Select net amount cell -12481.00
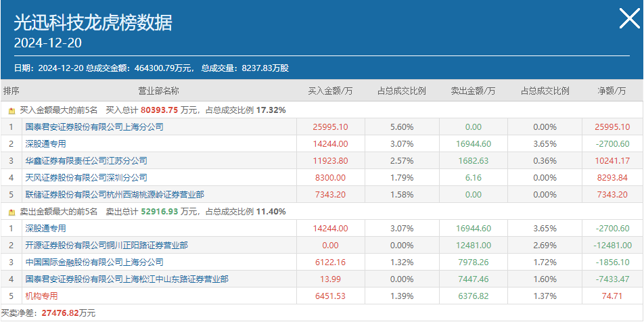 coord(612,245)
